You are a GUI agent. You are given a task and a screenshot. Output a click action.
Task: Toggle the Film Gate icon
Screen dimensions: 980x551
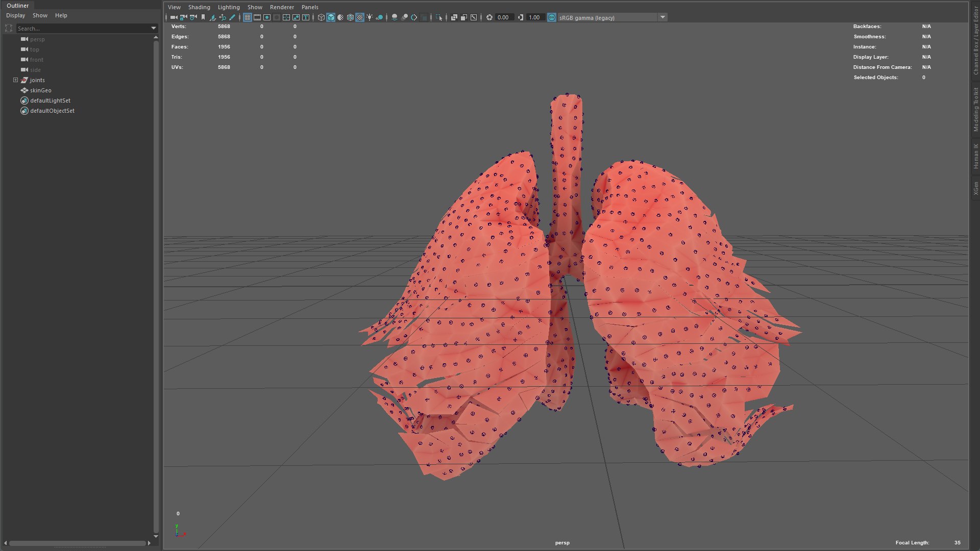click(x=257, y=17)
